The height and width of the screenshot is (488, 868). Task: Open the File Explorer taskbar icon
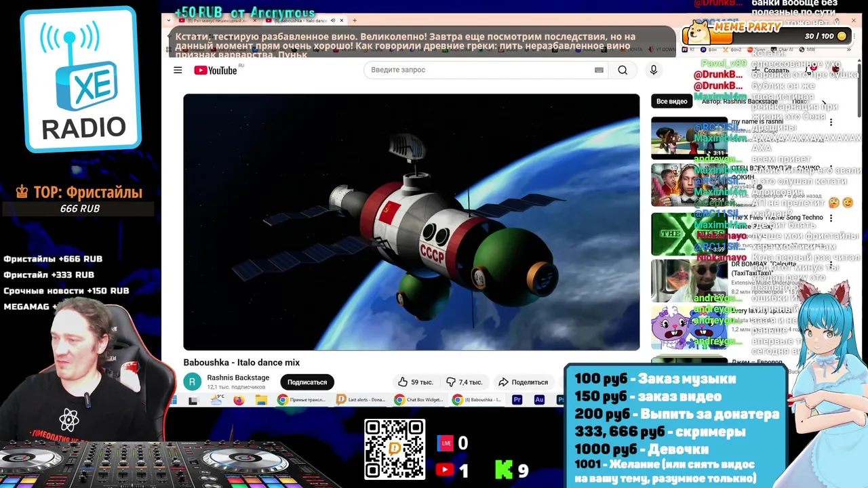click(x=261, y=400)
